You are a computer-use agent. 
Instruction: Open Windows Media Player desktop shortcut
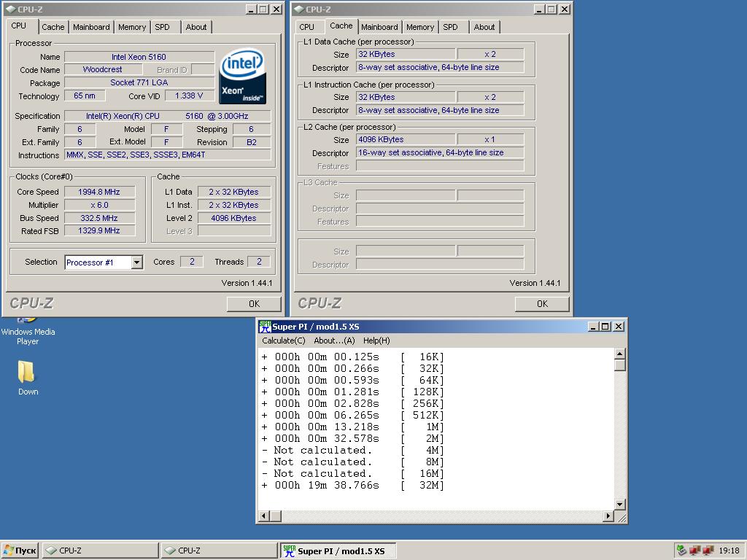point(28,332)
